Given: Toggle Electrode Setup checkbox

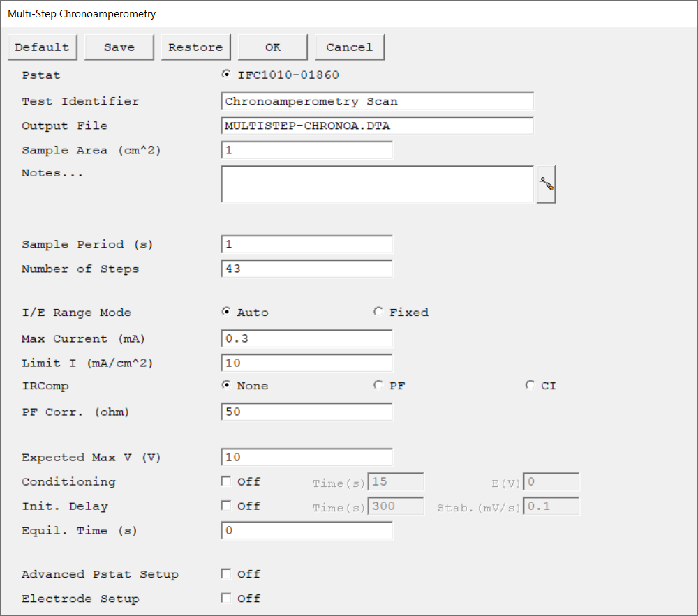Looking at the screenshot, I should click(226, 598).
